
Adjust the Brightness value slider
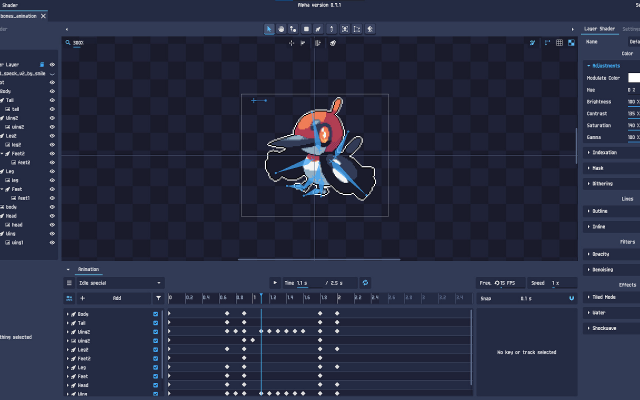[633, 102]
